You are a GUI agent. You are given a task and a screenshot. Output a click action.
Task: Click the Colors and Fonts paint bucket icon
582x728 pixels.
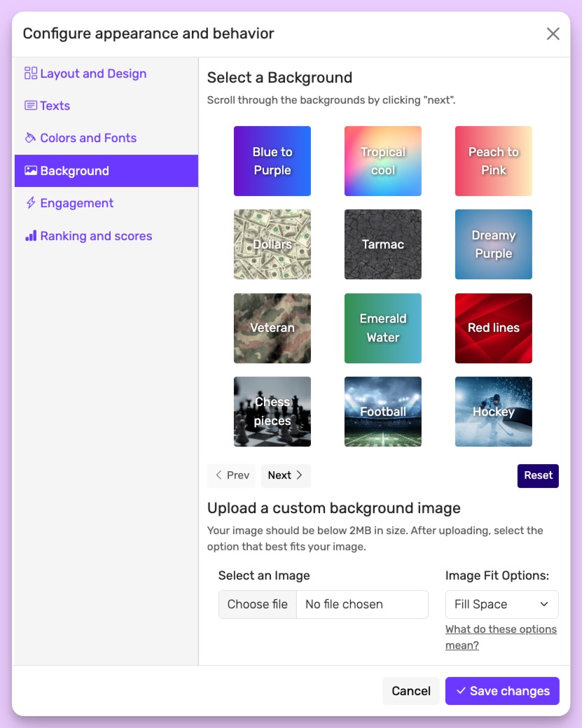pos(31,138)
